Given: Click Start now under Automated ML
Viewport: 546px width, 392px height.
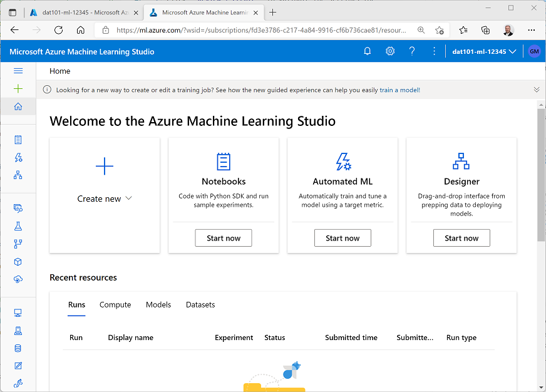Looking at the screenshot, I should 342,238.
